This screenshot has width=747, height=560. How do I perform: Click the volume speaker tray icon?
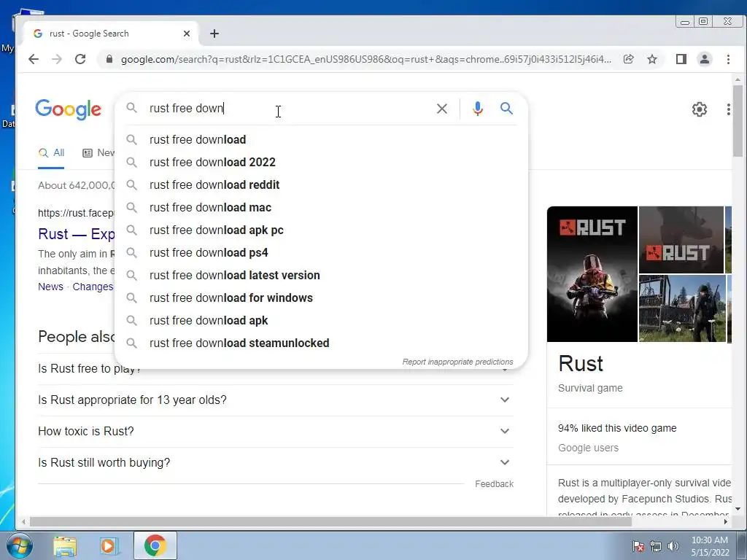click(673, 546)
